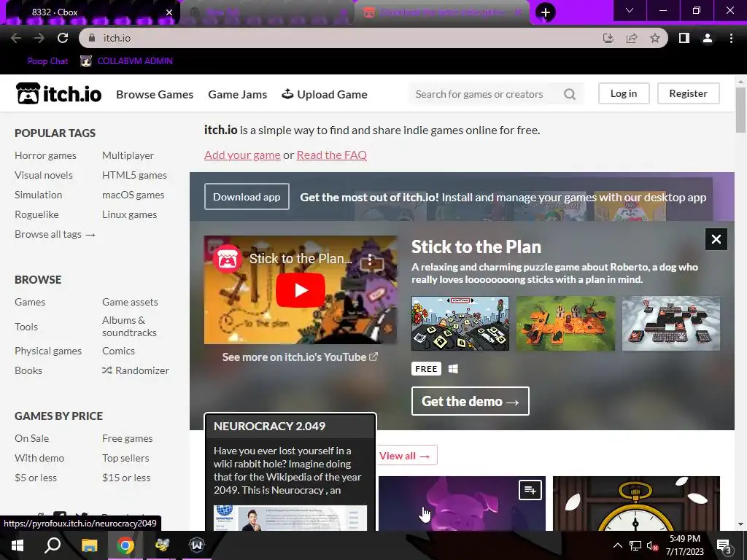Open the Game assets browse link

130,302
